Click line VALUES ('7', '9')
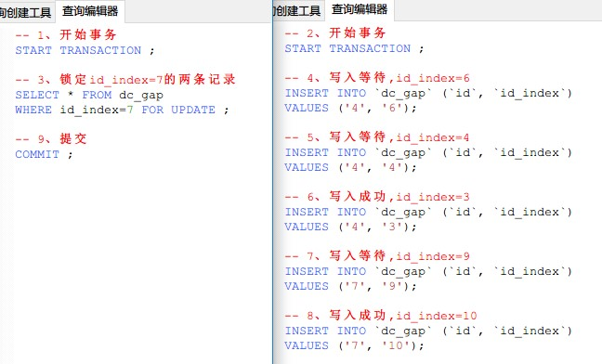 pyautogui.click(x=350, y=287)
